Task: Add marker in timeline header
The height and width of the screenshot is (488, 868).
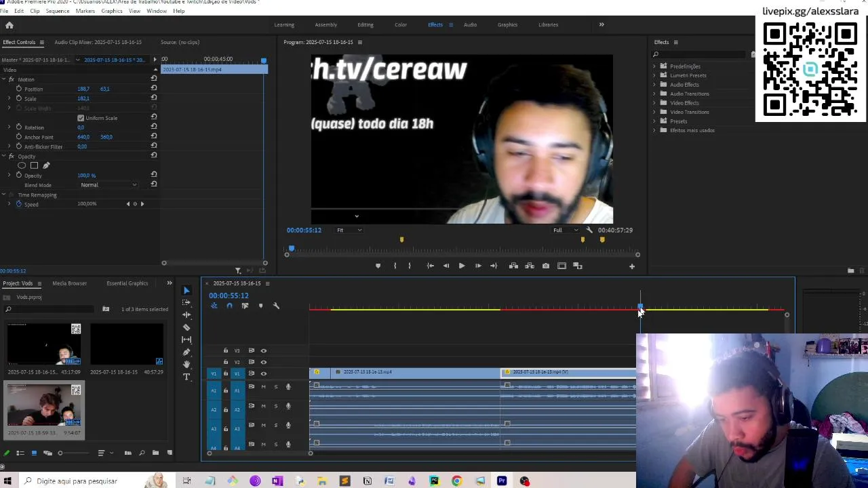Action: [x=260, y=306]
